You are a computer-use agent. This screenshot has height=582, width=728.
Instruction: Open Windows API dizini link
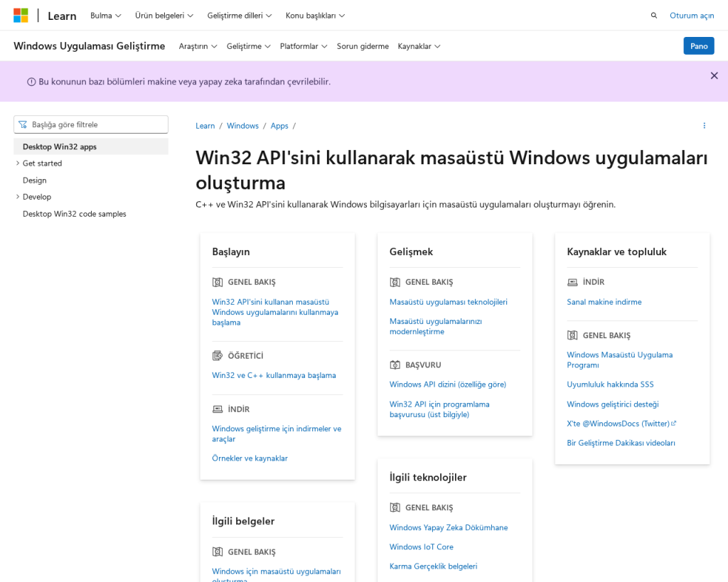(x=448, y=384)
